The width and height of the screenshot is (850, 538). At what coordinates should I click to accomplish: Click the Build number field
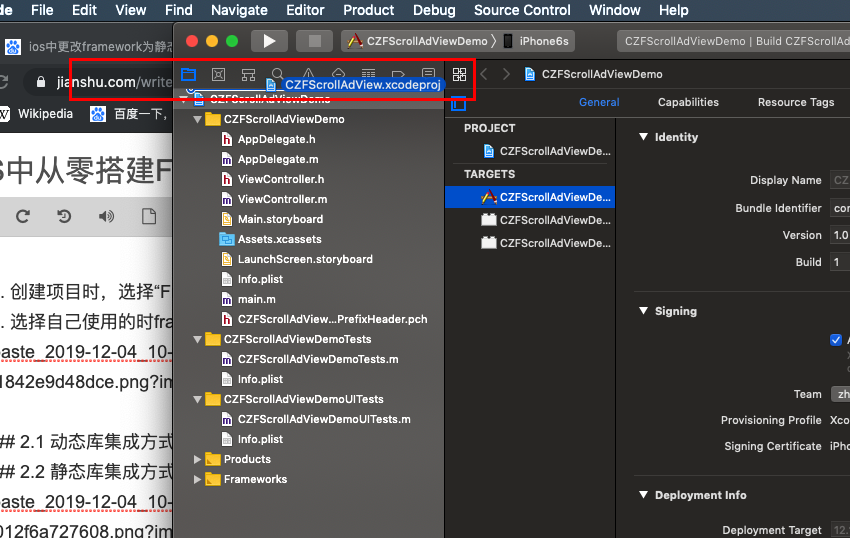840,262
